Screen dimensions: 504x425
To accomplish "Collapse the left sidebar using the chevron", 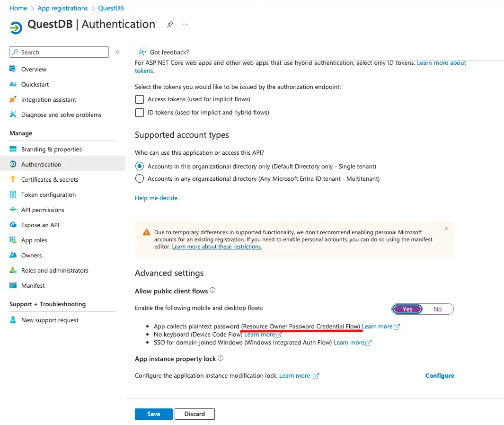I will [118, 52].
